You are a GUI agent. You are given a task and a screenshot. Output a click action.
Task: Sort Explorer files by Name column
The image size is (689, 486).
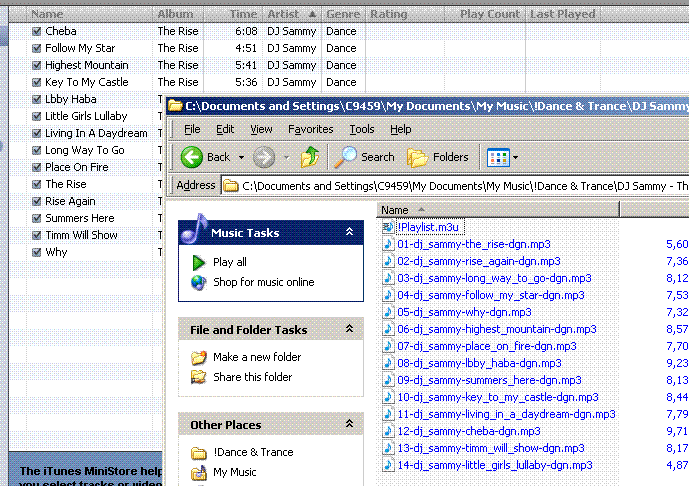498,210
